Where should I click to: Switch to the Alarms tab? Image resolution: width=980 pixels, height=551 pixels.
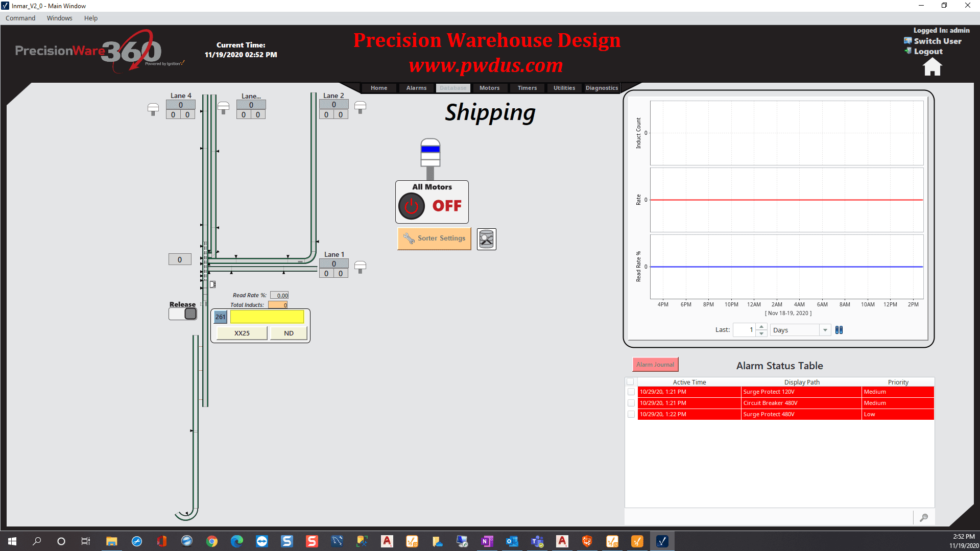[x=416, y=88]
